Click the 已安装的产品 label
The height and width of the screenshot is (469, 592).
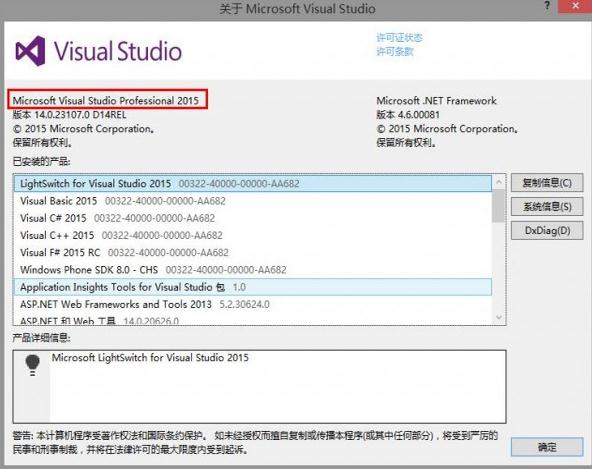click(42, 162)
